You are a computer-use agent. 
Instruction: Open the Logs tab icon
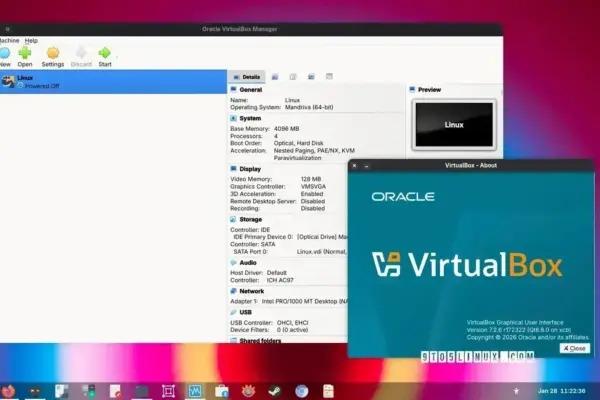(293, 77)
